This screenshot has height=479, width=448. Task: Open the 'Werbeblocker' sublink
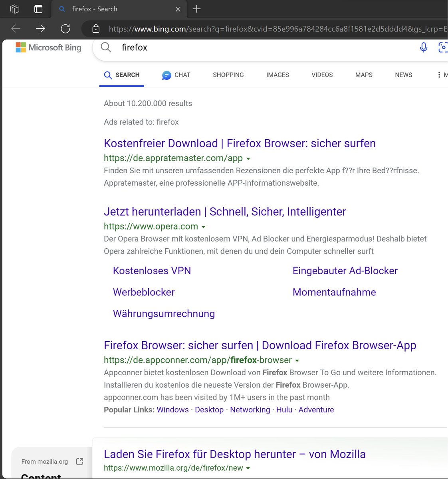[x=144, y=292]
